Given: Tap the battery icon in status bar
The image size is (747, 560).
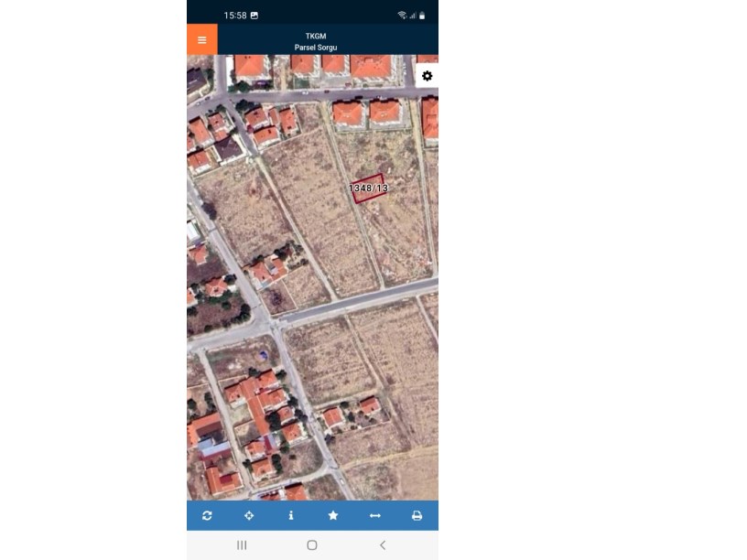Looking at the screenshot, I should point(422,16).
